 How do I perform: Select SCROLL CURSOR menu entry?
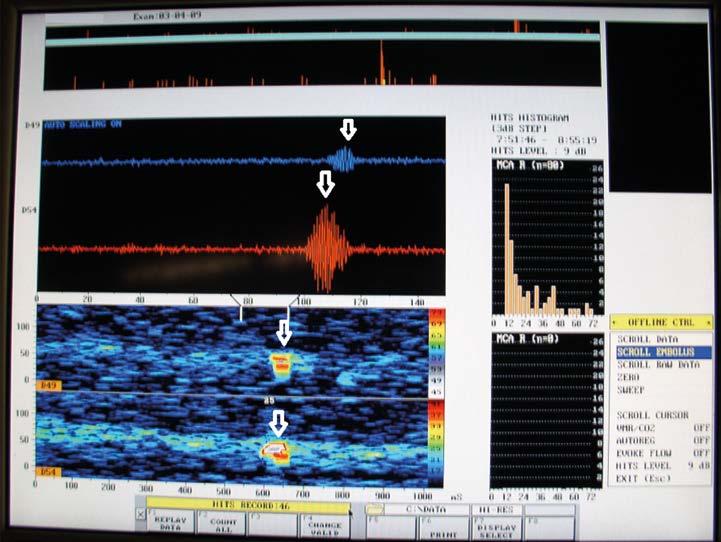click(652, 415)
